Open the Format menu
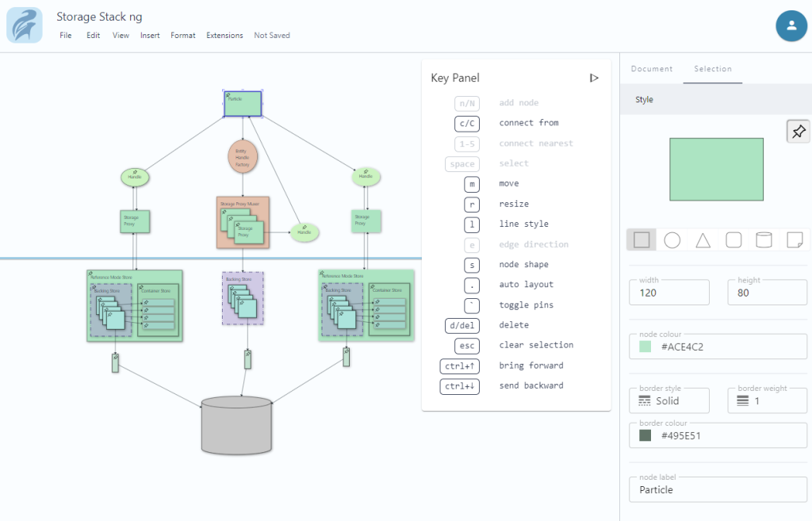This screenshot has width=812, height=521. click(x=183, y=35)
